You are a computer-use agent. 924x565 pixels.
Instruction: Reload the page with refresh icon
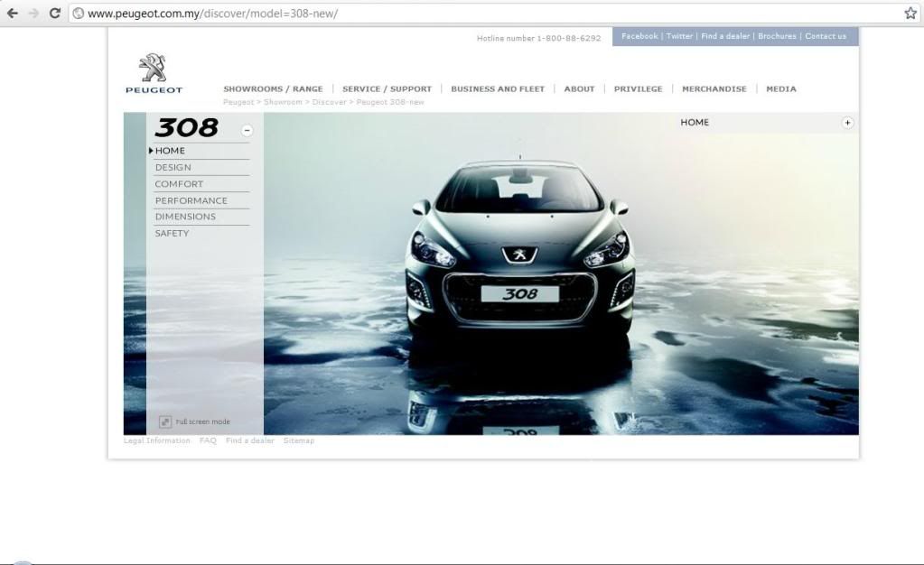point(55,14)
